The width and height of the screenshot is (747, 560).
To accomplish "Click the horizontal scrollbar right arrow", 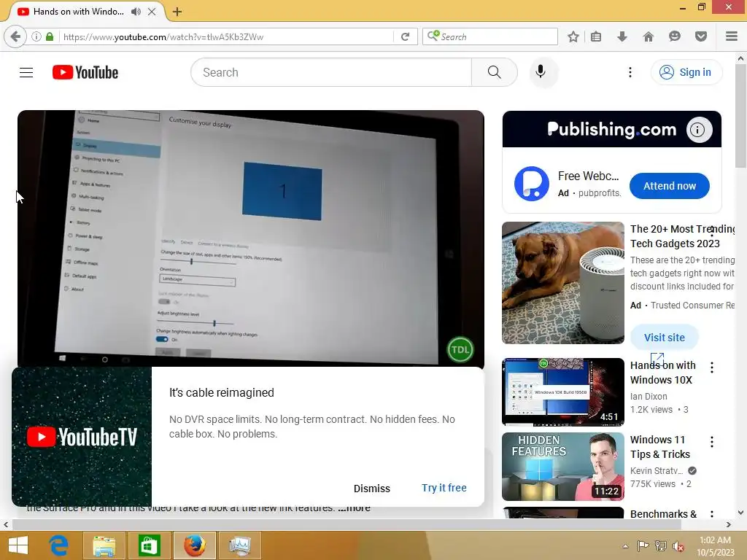I will tap(729, 524).
